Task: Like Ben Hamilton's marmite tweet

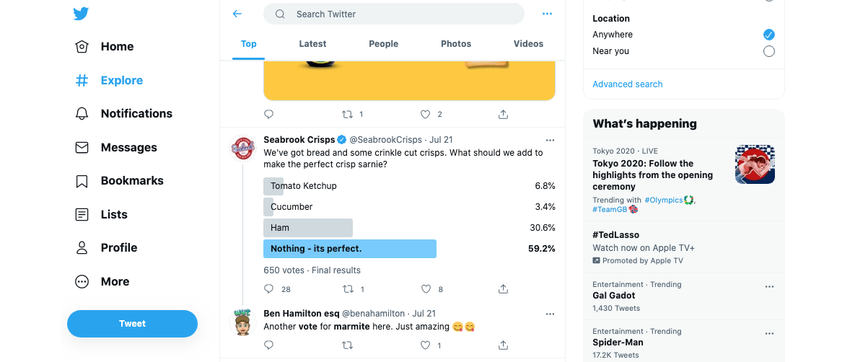Action: 426,345
